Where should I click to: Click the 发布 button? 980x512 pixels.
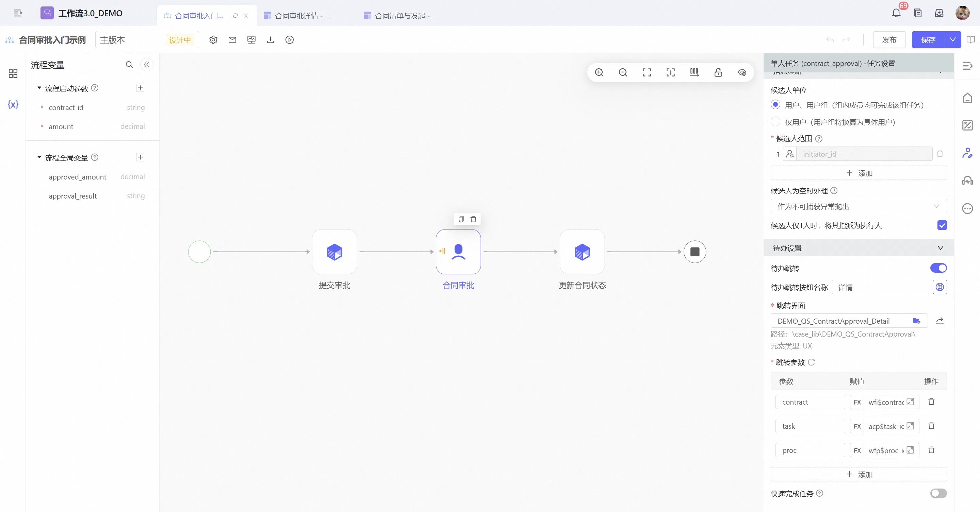(889, 40)
